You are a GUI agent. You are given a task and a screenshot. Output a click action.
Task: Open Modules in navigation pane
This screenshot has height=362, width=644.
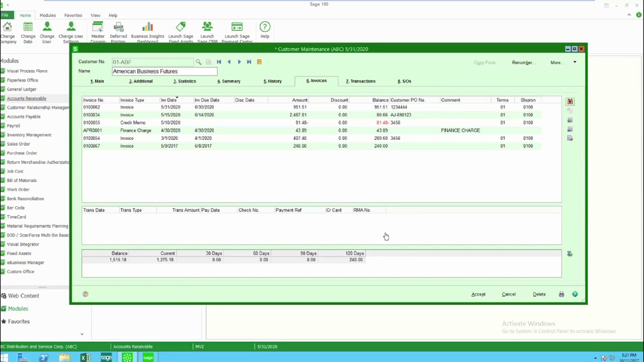click(18, 309)
